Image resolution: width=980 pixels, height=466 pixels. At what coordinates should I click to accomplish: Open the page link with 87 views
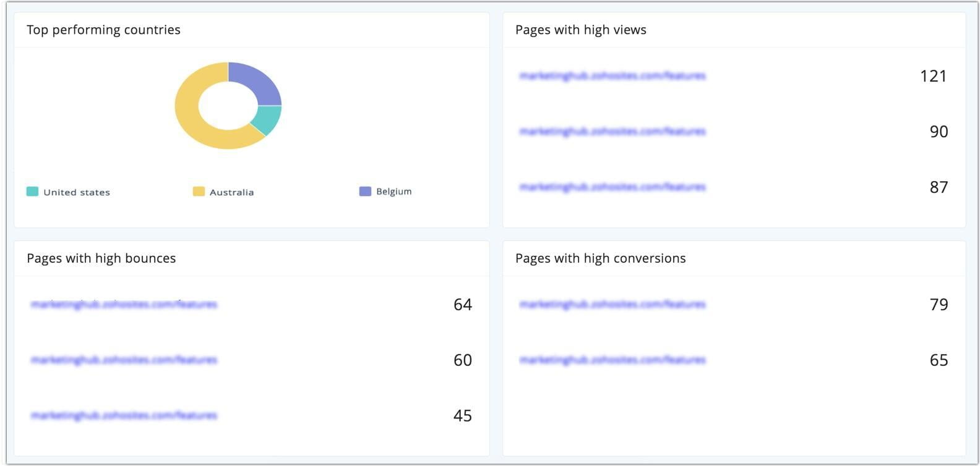(612, 187)
